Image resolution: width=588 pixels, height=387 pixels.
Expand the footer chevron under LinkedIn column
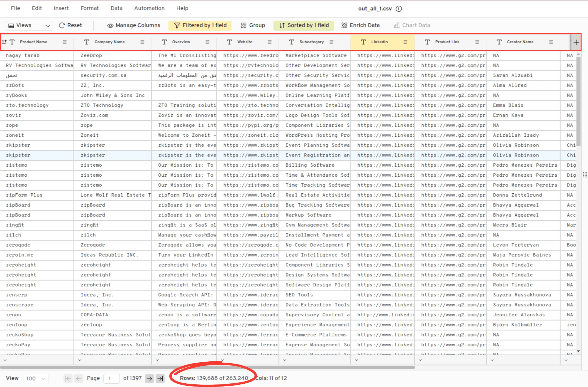click(x=356, y=360)
